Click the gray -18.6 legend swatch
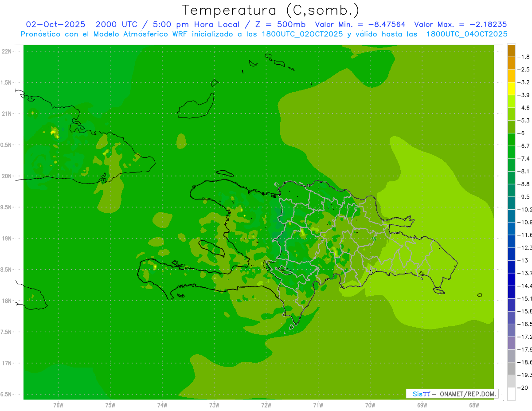This screenshot has height=411, width=532. 511,356
